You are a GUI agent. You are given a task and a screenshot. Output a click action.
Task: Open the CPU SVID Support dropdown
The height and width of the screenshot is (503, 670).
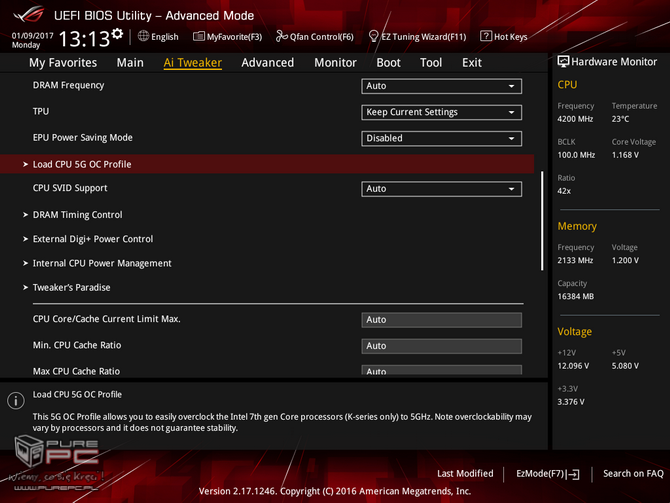441,189
